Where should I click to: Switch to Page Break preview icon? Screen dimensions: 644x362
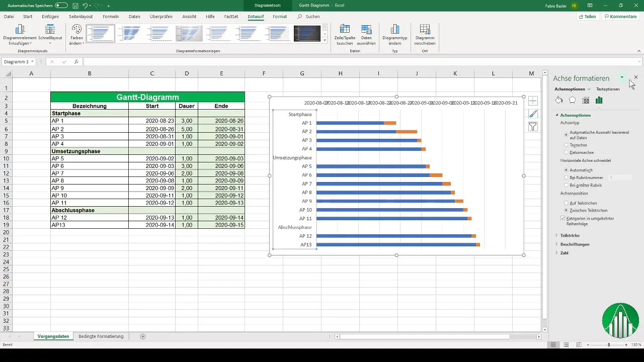pyautogui.click(x=579, y=345)
